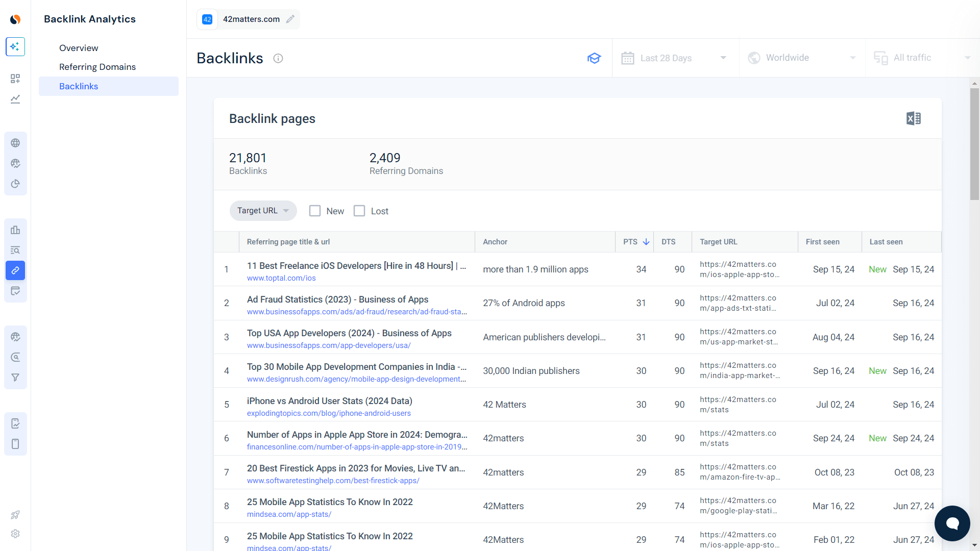Open the toptal.com/ios referring page link
This screenshot has height=551, width=980.
[281, 278]
